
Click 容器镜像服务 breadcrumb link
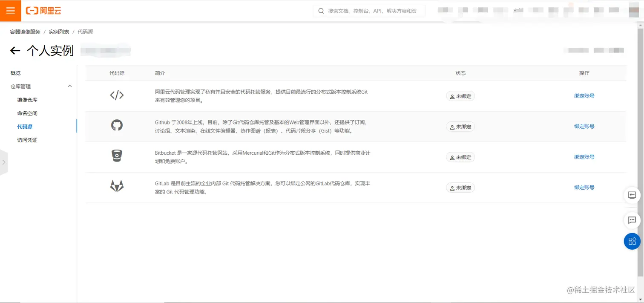pyautogui.click(x=25, y=32)
